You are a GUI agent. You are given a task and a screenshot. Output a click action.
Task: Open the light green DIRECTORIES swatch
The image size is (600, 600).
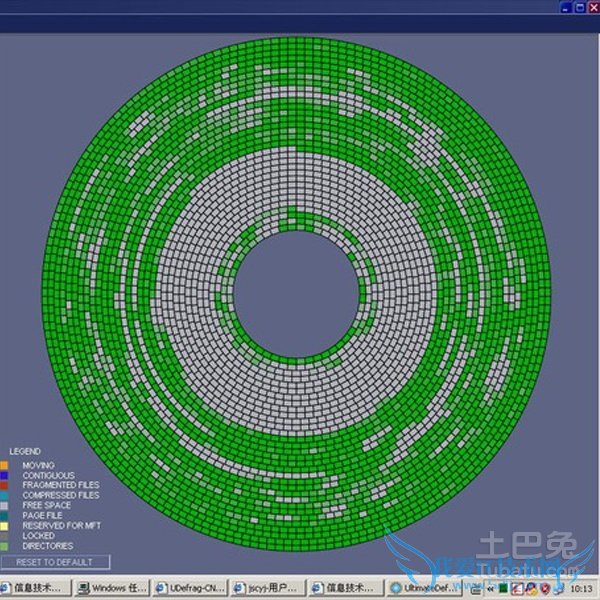coord(4,546)
